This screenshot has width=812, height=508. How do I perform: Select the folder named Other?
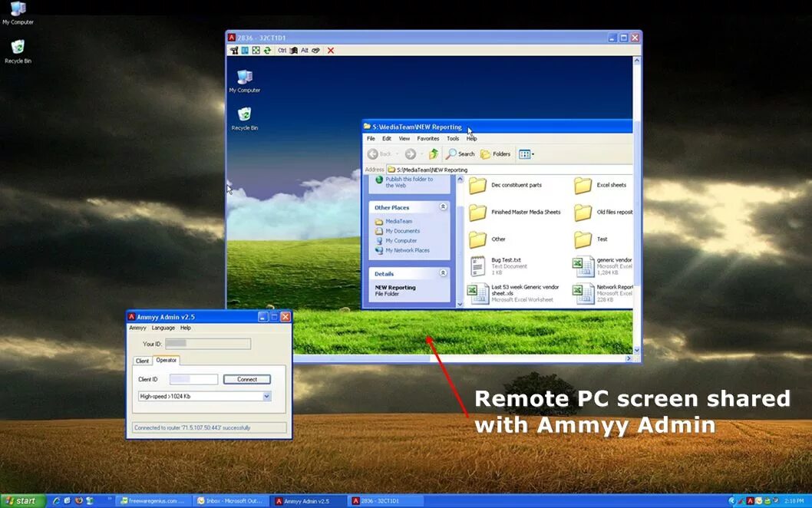pyautogui.click(x=487, y=239)
